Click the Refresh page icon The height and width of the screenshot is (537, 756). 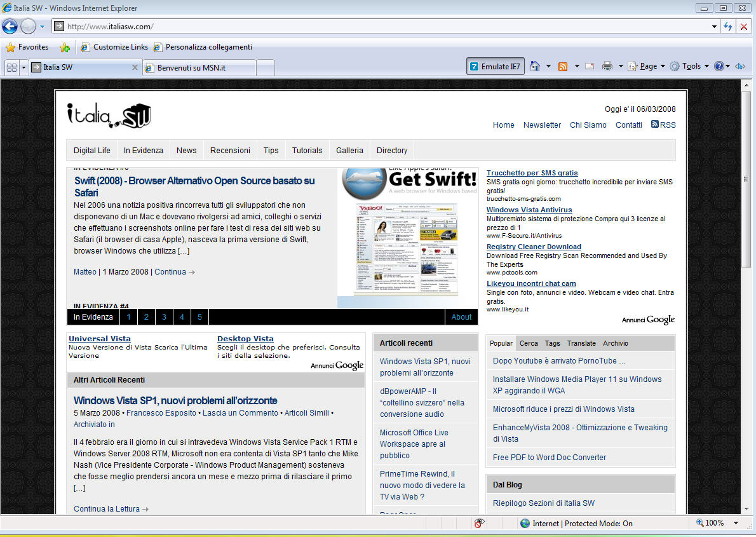[728, 27]
